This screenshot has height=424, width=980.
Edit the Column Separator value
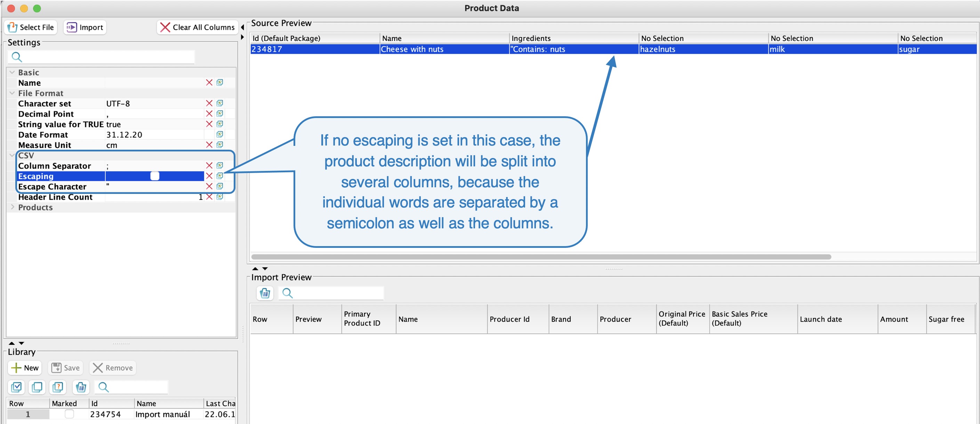[x=154, y=166]
